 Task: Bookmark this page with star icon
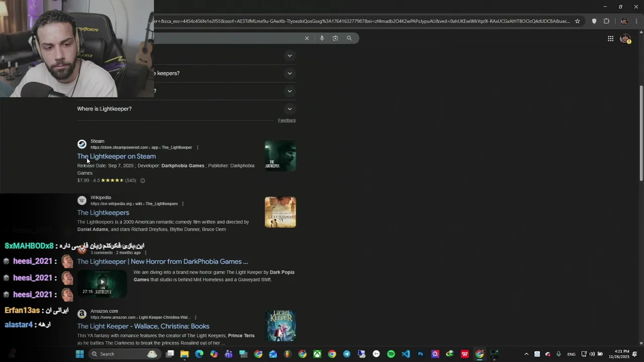(x=578, y=21)
